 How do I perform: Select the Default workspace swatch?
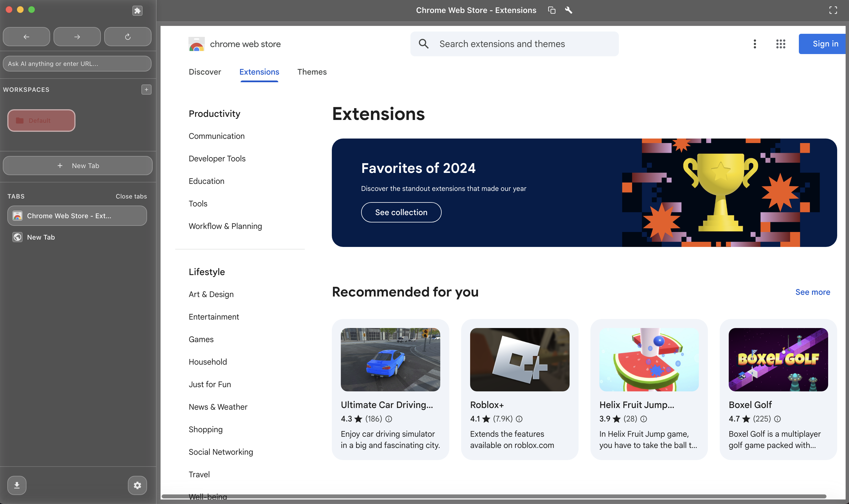[41, 120]
